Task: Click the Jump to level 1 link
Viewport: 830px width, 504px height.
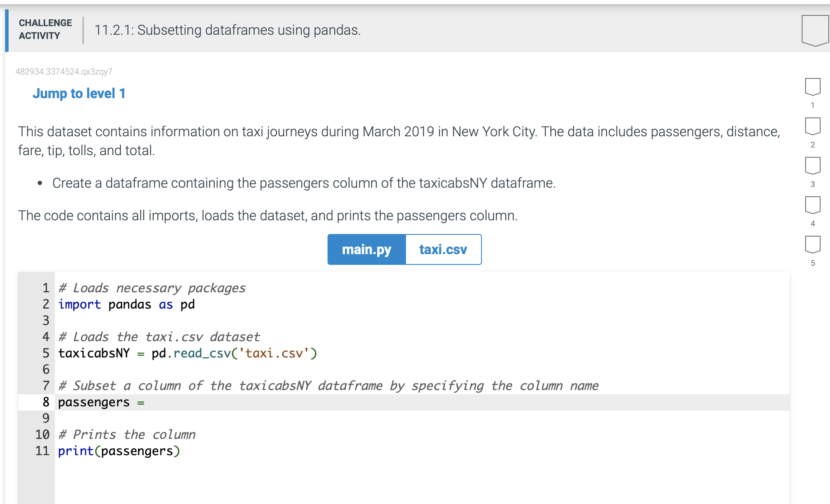Action: pyautogui.click(x=79, y=93)
